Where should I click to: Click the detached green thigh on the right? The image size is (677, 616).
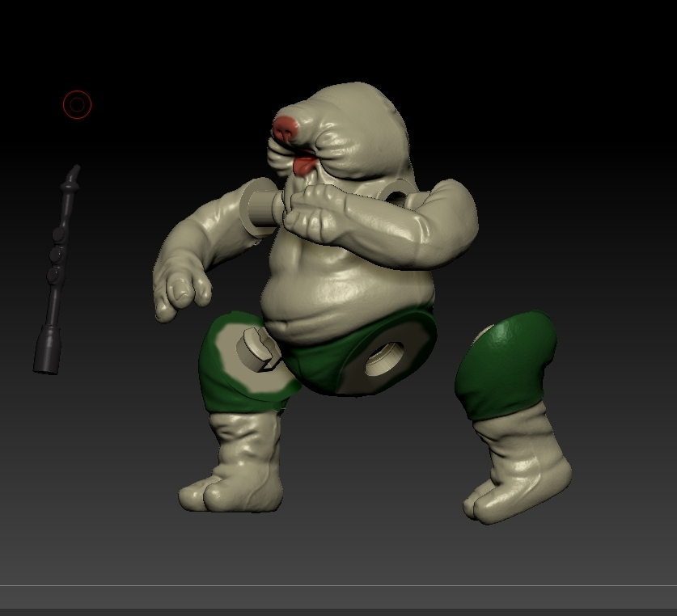(506, 365)
